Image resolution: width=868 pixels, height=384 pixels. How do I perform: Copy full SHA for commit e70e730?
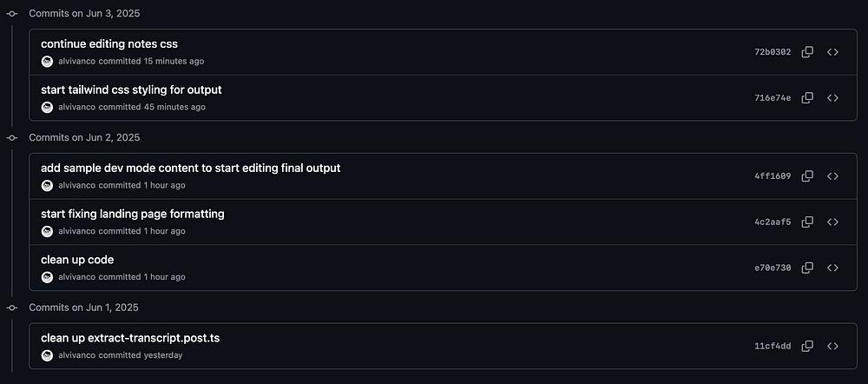pos(807,268)
